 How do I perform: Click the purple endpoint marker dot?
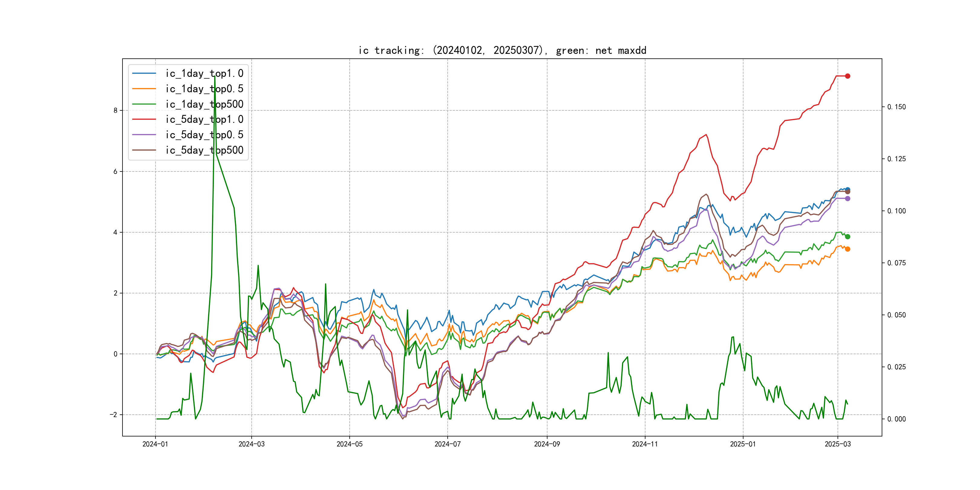(x=847, y=199)
